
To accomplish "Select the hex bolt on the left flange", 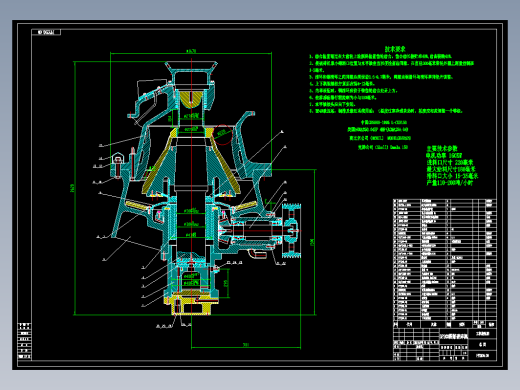I will coord(118,165).
